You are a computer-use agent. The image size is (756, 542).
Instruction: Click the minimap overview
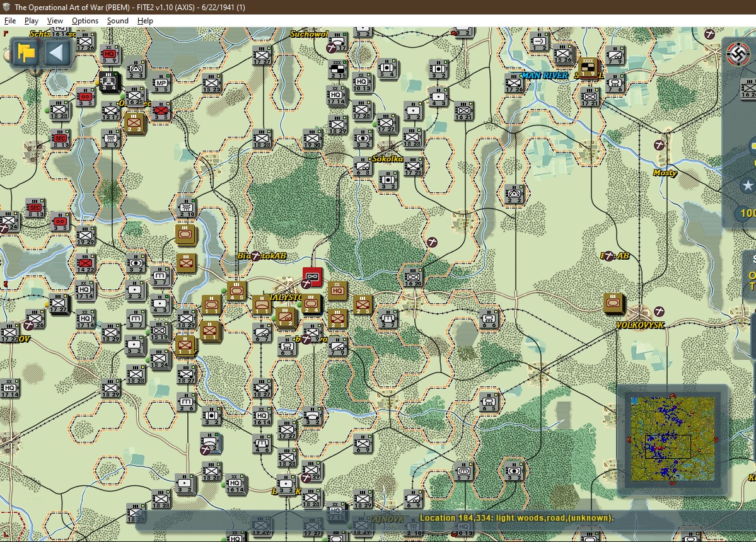click(x=673, y=439)
